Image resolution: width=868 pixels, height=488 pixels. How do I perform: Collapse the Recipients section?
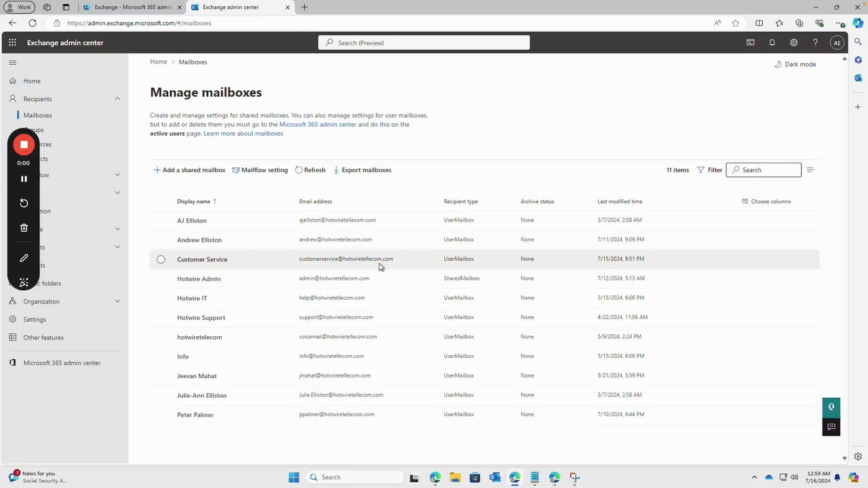point(117,99)
